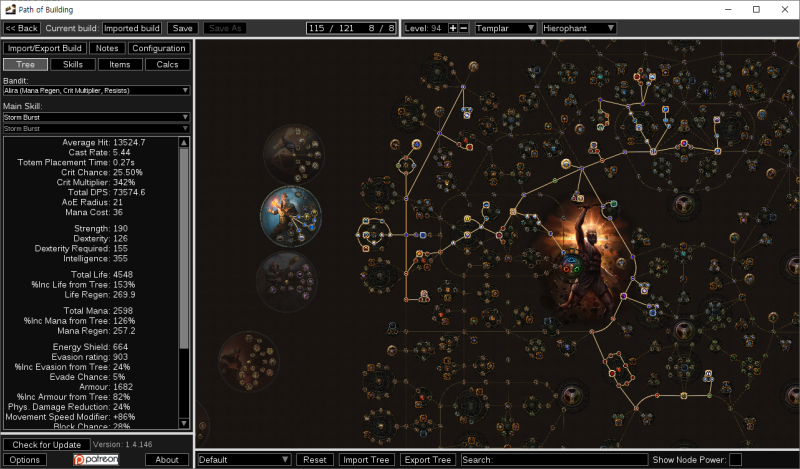The image size is (800, 469).
Task: Expand the Templar class dropdown
Action: point(506,28)
